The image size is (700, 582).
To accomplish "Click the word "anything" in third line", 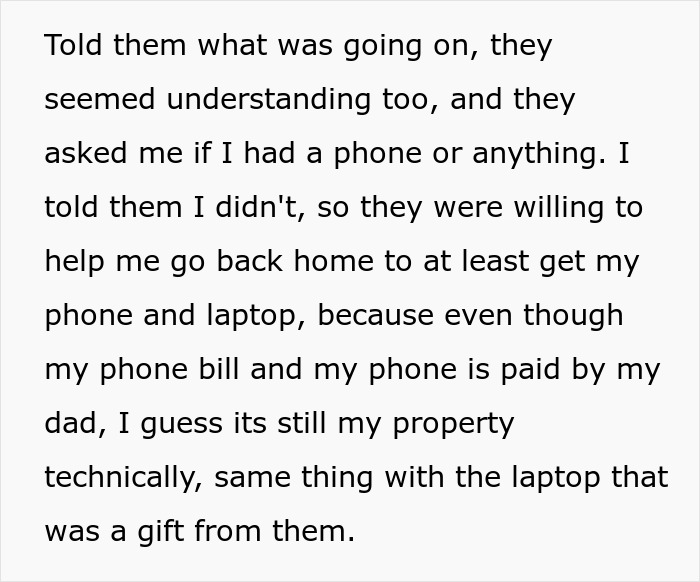I will [539, 154].
